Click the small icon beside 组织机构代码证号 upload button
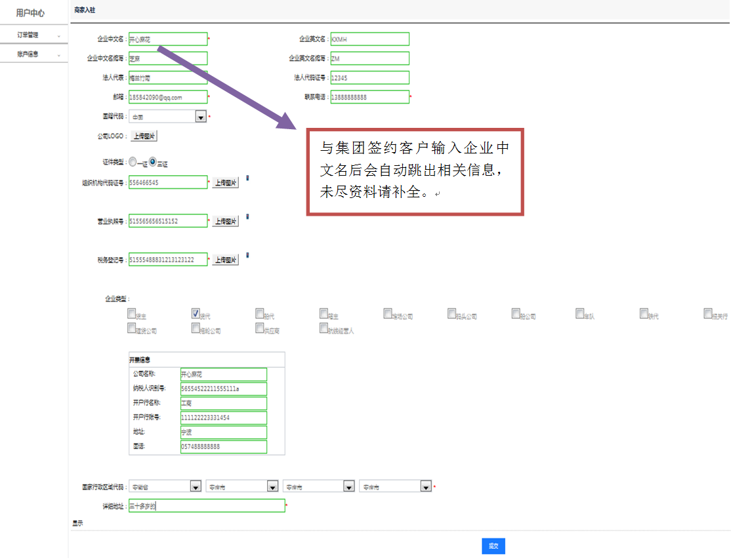The image size is (731, 560). 247,178
